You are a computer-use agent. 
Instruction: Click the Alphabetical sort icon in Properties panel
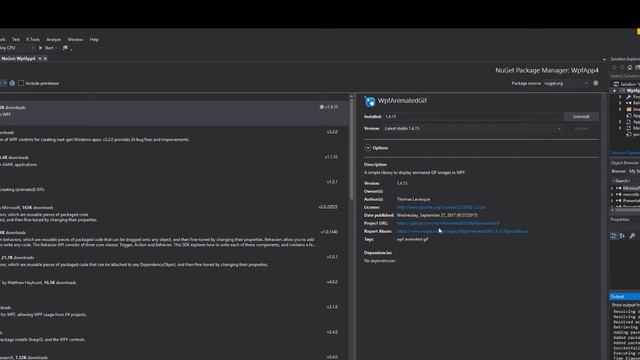pos(622,236)
